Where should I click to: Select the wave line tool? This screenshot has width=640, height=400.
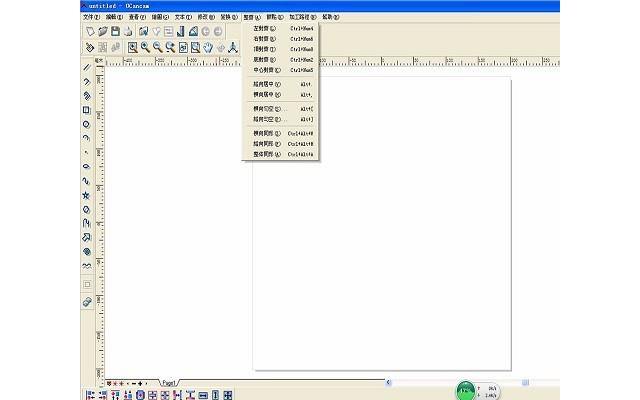(87, 266)
